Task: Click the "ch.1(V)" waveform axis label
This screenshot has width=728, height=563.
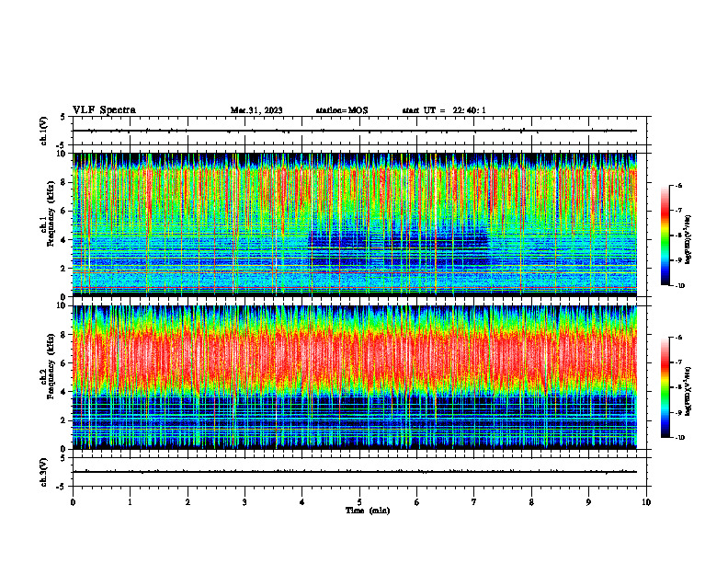Action: [x=44, y=131]
